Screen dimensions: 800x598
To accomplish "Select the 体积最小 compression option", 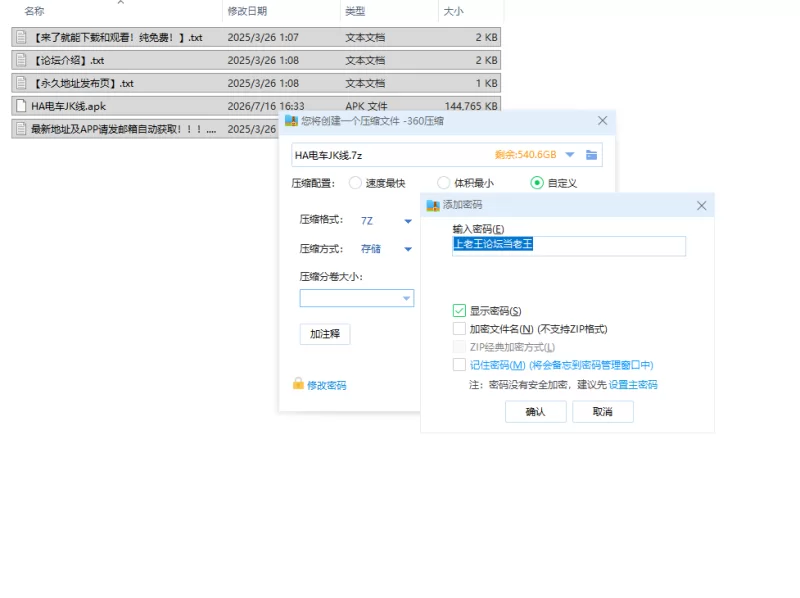I will pos(443,183).
